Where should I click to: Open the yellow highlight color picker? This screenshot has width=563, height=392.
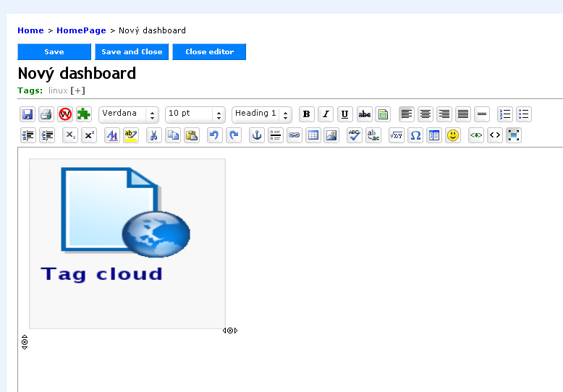pos(131,135)
